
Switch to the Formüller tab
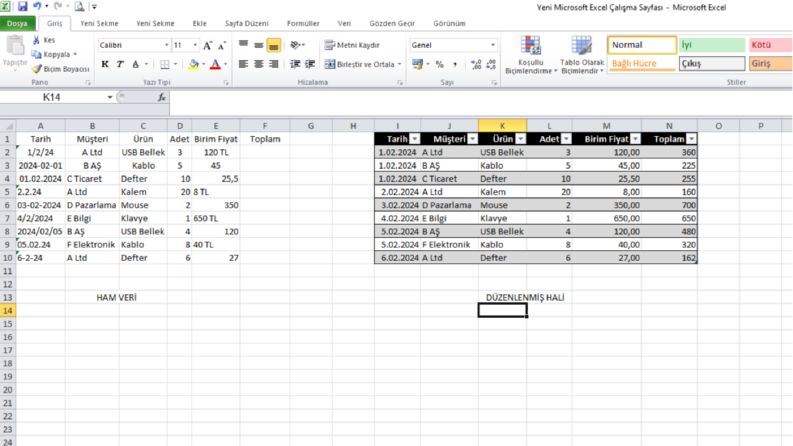[x=303, y=23]
